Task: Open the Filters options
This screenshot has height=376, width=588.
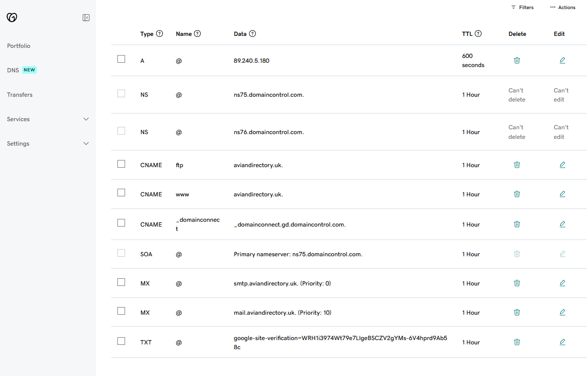Action: (522, 7)
